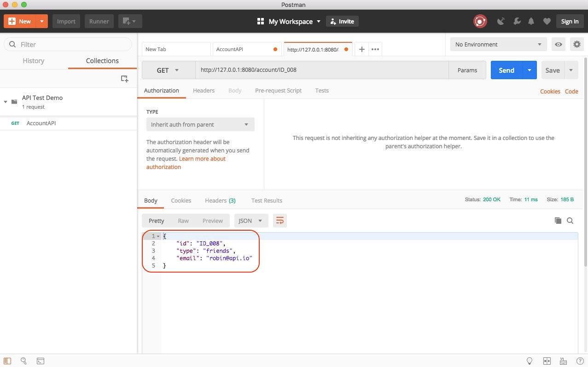Click the New button
This screenshot has width=588, height=367.
pos(20,21)
